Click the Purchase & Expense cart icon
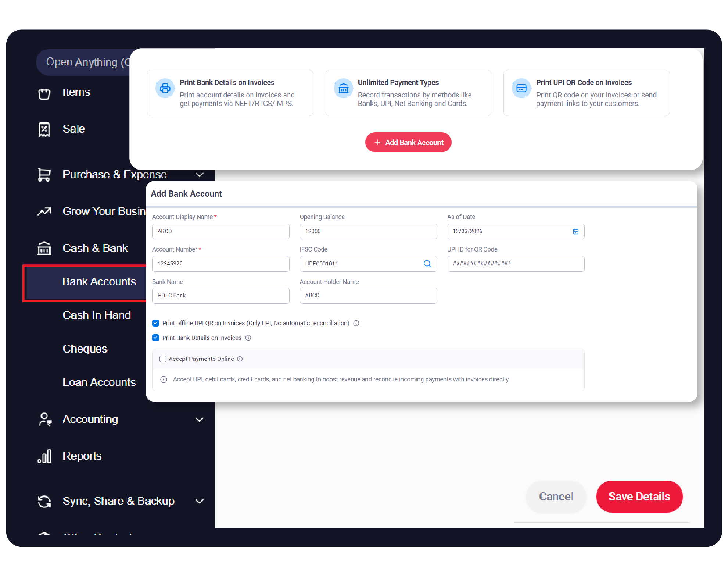This screenshot has width=728, height=574. coord(44,175)
